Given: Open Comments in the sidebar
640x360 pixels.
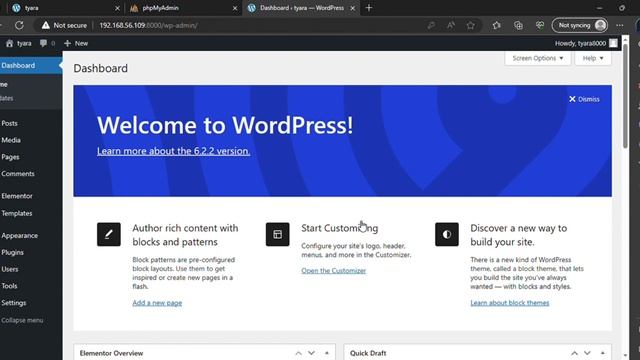Looking at the screenshot, I should pos(31,173).
